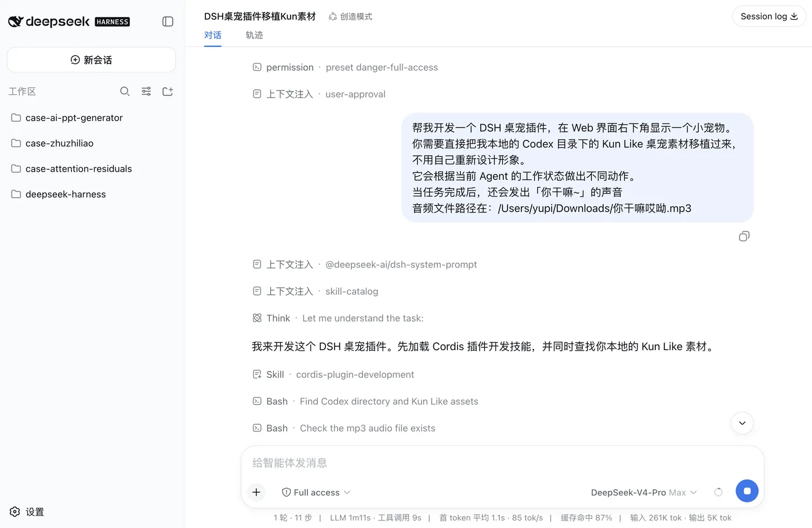Expand the Think step
The height and width of the screenshot is (528, 812).
tap(338, 318)
